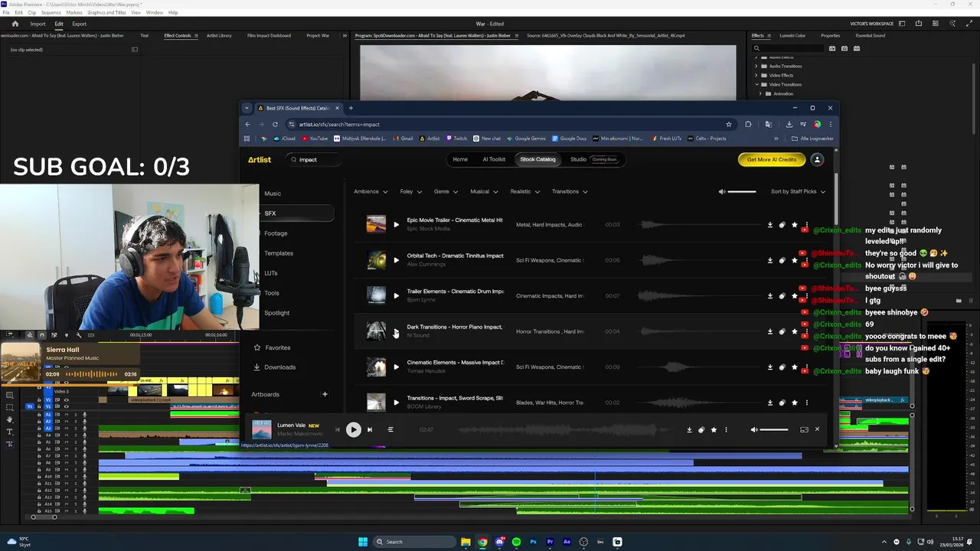The height and width of the screenshot is (551, 980).
Task: Hide video track V2 with eye icon
Action: (x=67, y=400)
